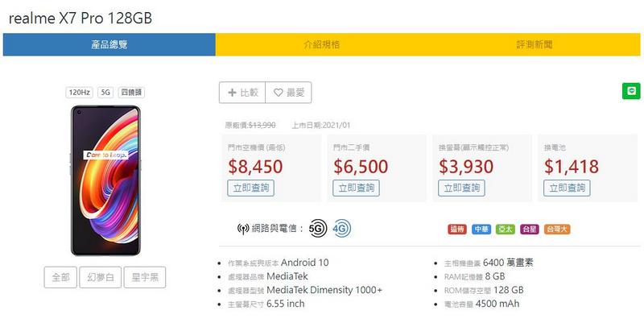
Task: Select the 星宇黑 color variant
Action: [145, 277]
